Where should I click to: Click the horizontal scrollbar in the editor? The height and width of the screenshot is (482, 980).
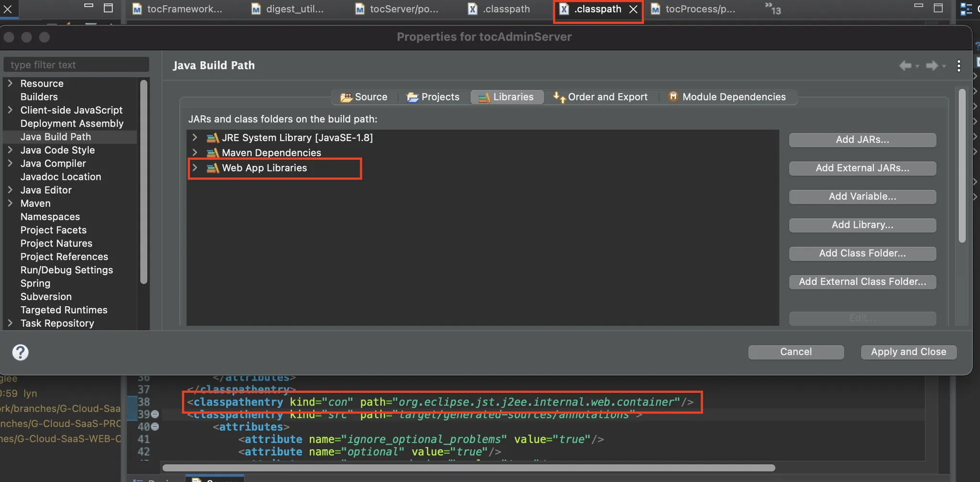468,468
